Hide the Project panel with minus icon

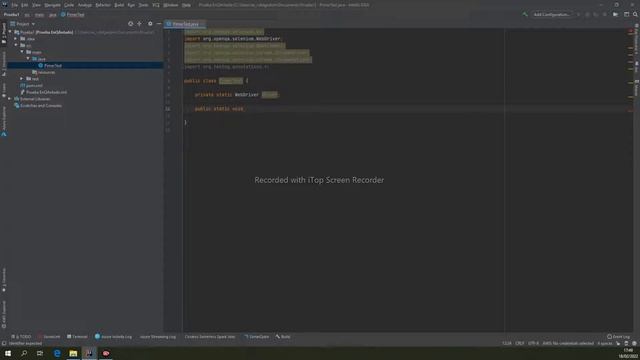point(159,24)
